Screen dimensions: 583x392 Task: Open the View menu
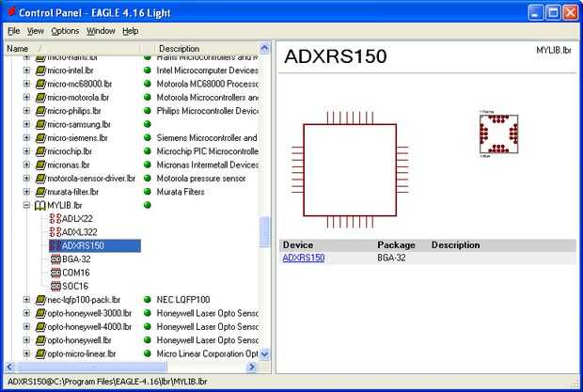36,31
